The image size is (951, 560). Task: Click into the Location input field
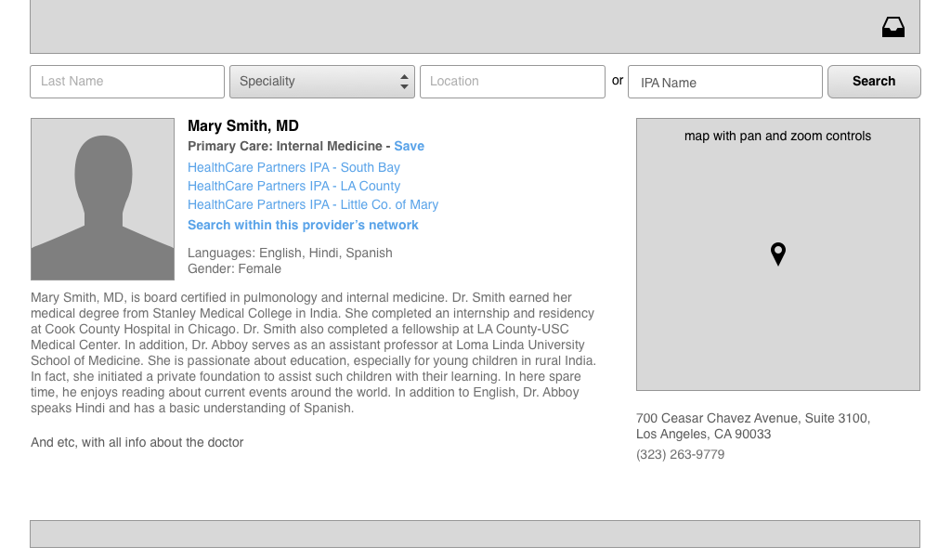(x=512, y=82)
